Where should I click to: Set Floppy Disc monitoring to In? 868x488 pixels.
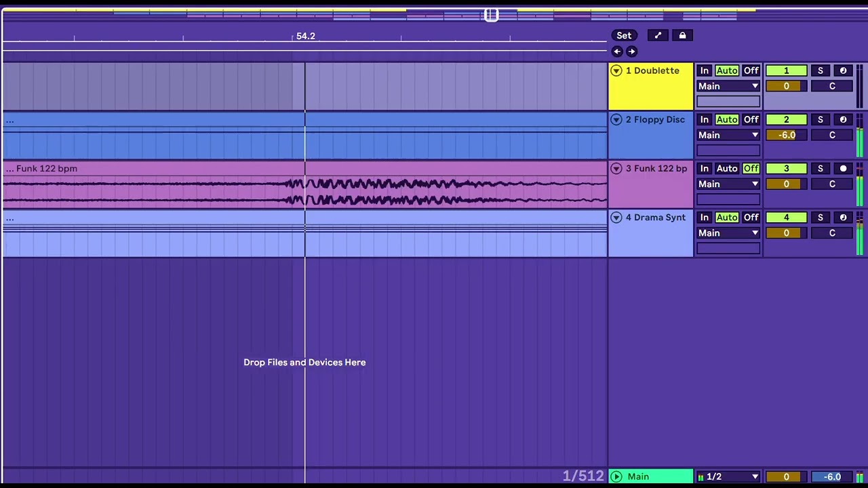tap(705, 119)
